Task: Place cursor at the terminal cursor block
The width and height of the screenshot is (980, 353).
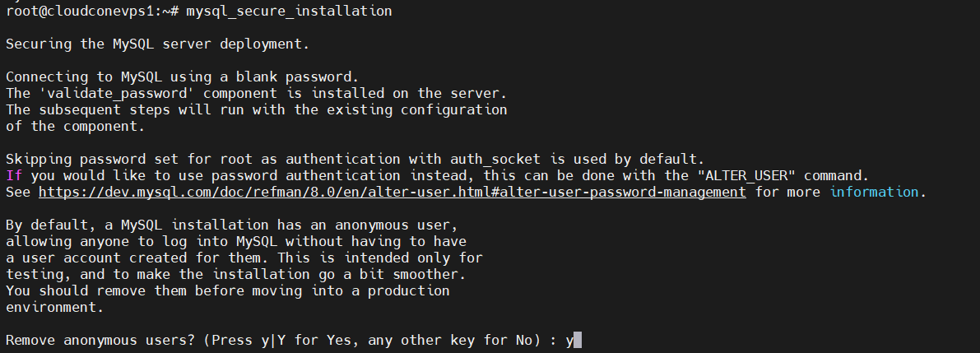Action: [578, 340]
